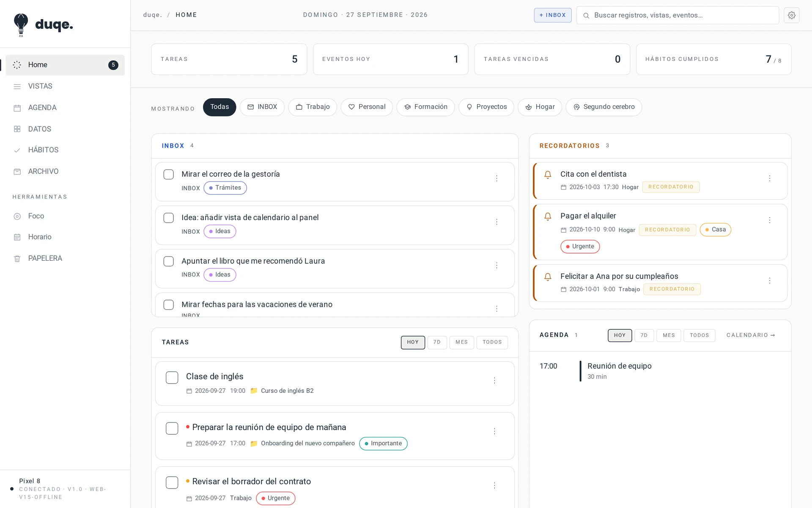Open AGENDA in the sidebar
This screenshot has height=508, width=812.
click(x=65, y=108)
